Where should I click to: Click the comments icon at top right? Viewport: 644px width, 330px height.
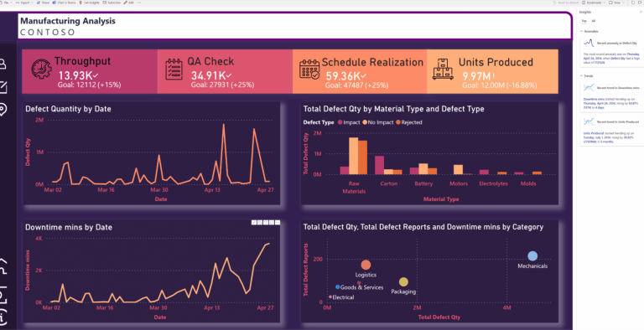pyautogui.click(x=641, y=3)
